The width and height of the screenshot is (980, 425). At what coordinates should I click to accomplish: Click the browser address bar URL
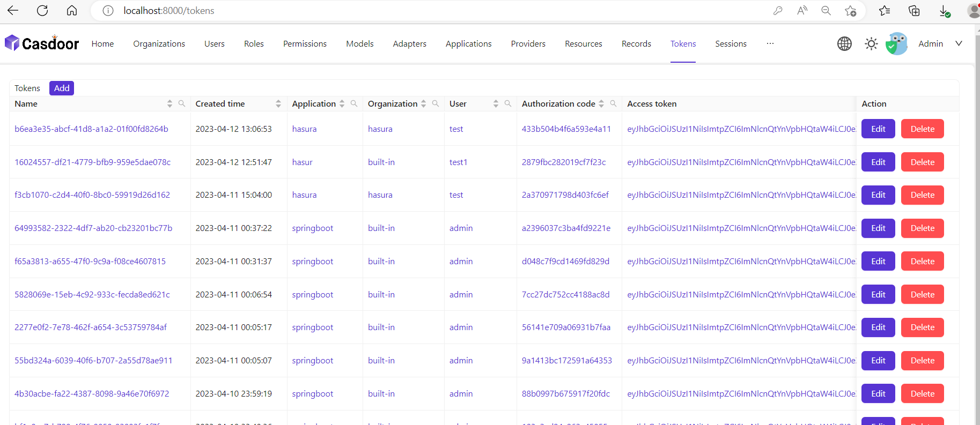(168, 11)
